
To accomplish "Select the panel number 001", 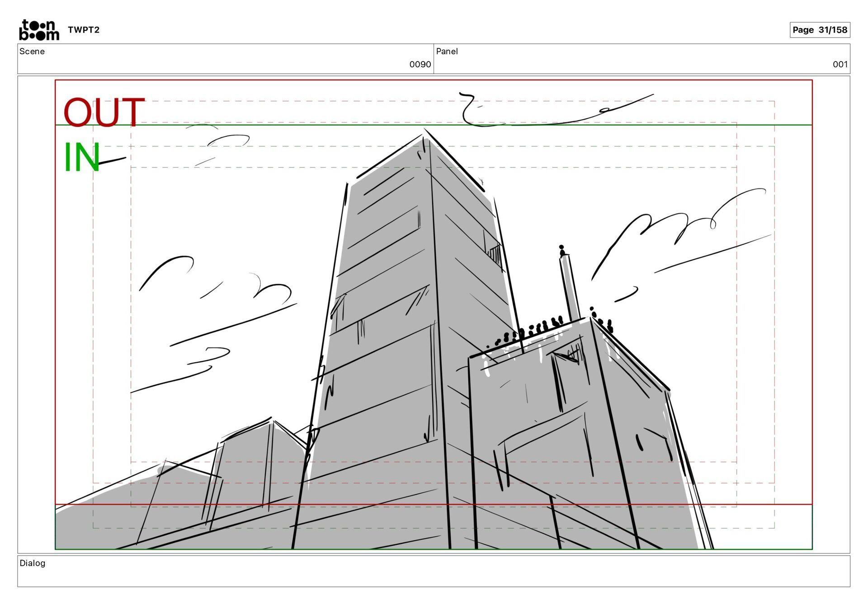I will [840, 65].
